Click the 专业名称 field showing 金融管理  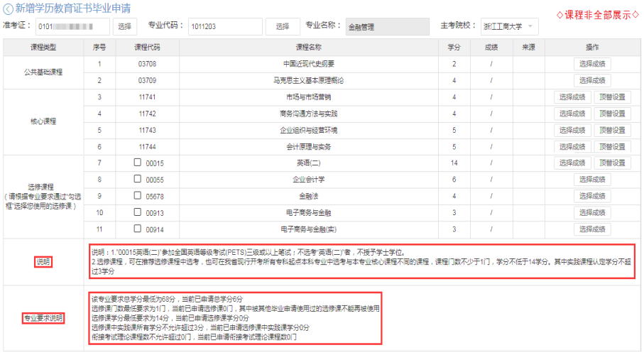[387, 26]
